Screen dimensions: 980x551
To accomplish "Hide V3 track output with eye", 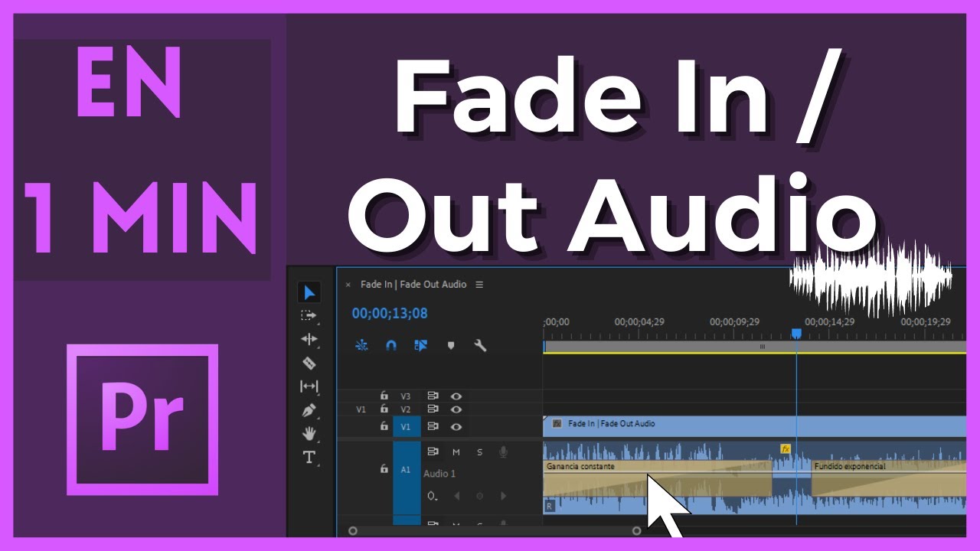I will pyautogui.click(x=456, y=396).
